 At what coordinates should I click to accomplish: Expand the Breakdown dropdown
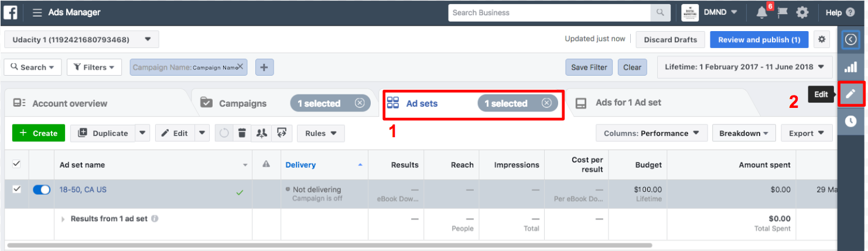[744, 133]
